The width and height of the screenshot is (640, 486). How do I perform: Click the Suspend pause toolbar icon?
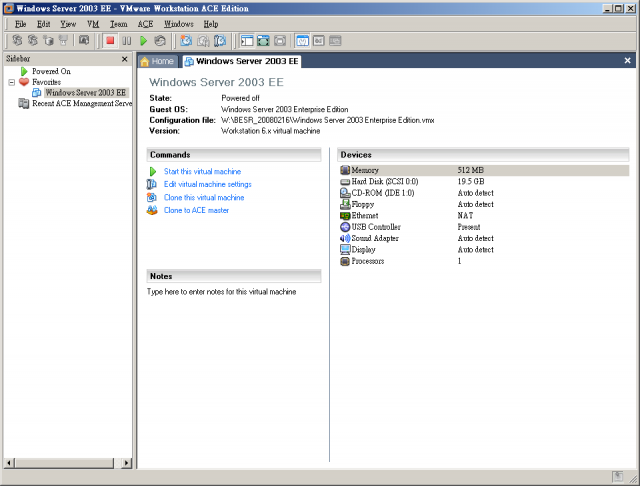[x=127, y=41]
